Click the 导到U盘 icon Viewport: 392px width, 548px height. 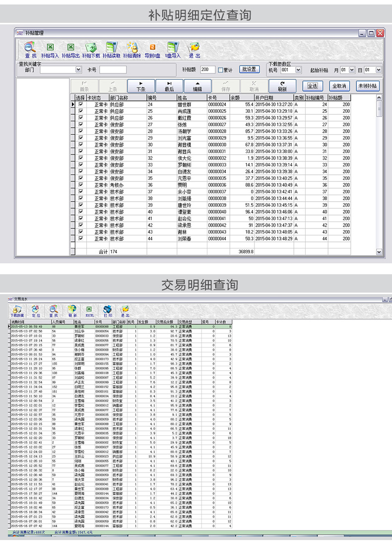tap(152, 48)
